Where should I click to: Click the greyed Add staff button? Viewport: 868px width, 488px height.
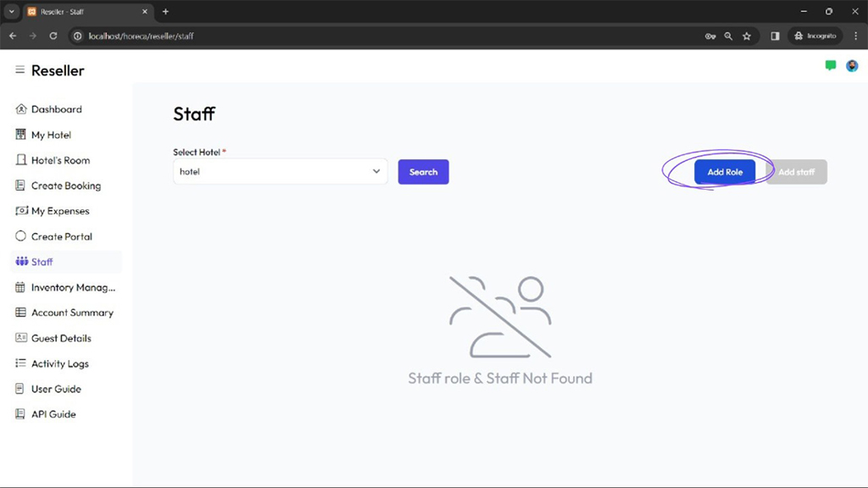[x=796, y=172]
